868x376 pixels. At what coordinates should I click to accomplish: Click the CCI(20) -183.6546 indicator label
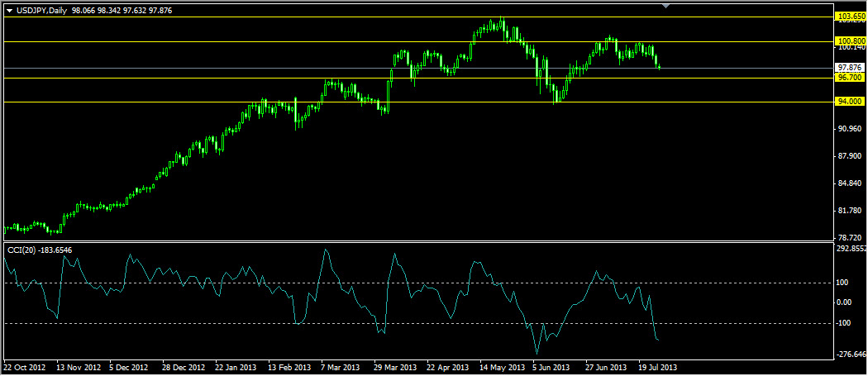40,250
